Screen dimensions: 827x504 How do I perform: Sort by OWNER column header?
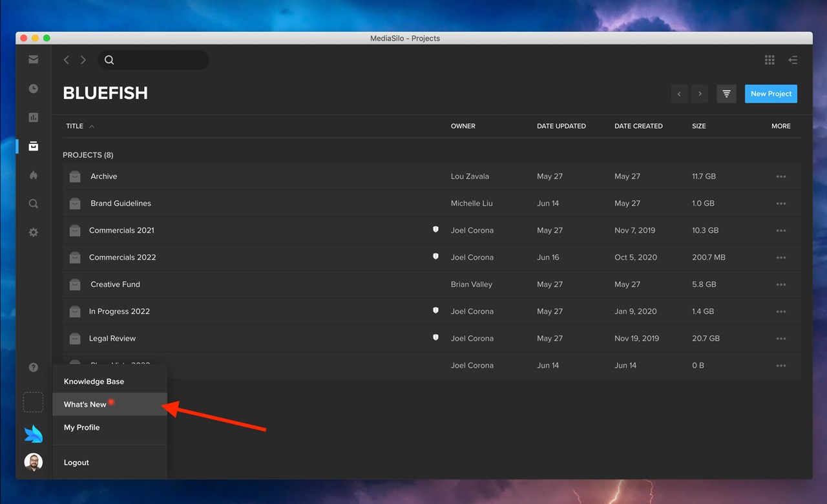pos(463,126)
